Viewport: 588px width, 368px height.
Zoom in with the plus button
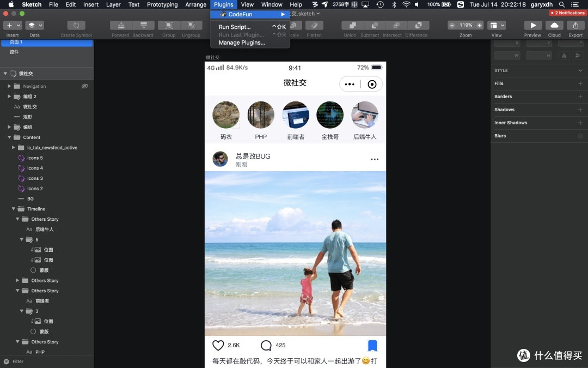(x=479, y=25)
